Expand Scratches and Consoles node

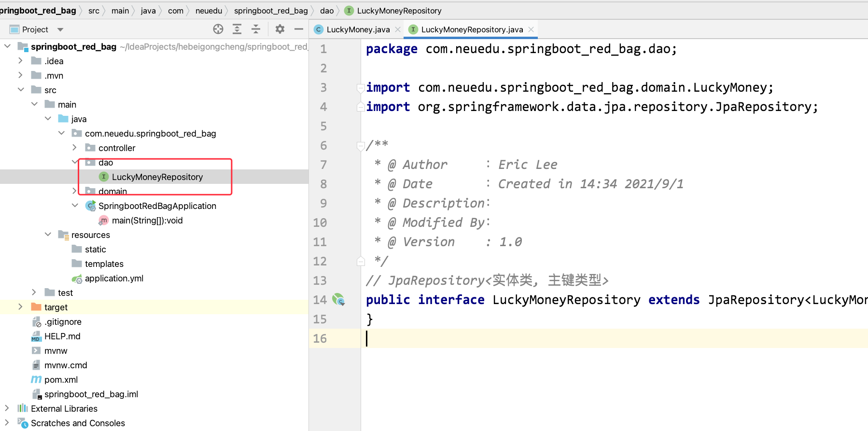7,423
